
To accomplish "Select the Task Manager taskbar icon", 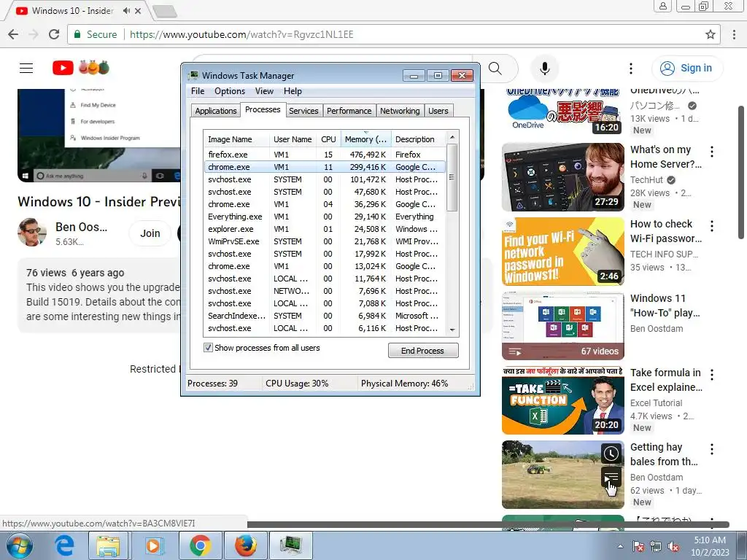I will point(290,545).
